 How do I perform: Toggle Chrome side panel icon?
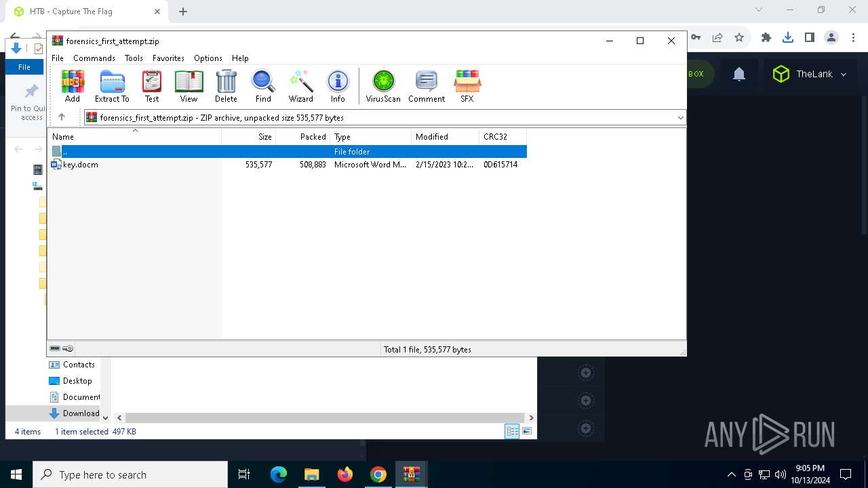(810, 38)
